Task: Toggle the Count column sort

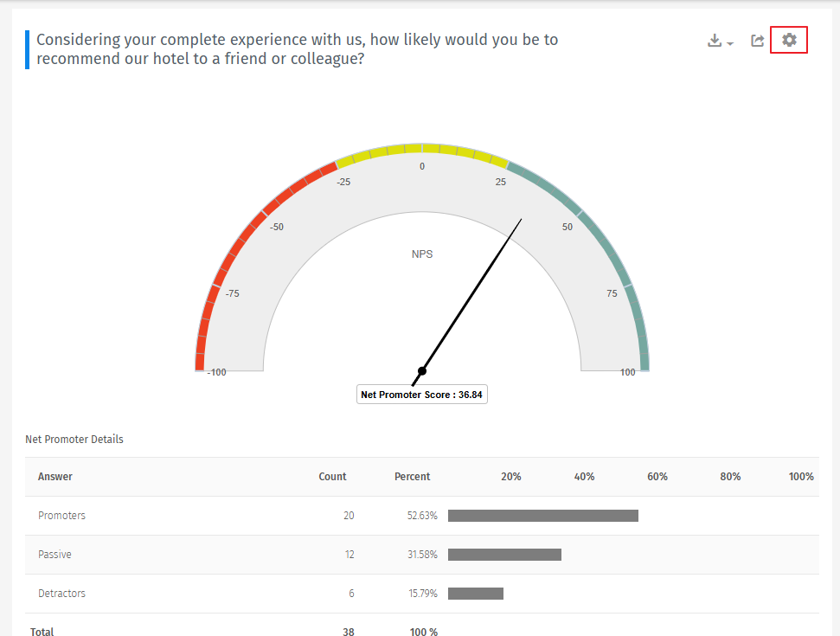Action: pyautogui.click(x=332, y=477)
